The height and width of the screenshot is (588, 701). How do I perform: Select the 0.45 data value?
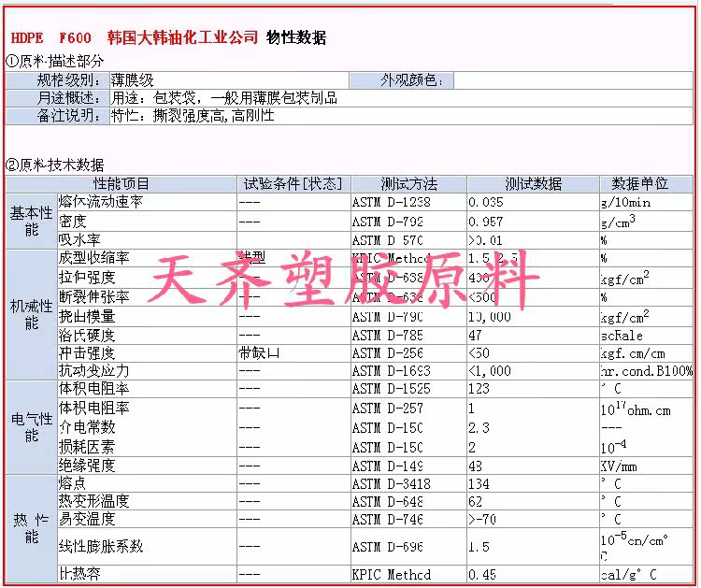click(482, 574)
